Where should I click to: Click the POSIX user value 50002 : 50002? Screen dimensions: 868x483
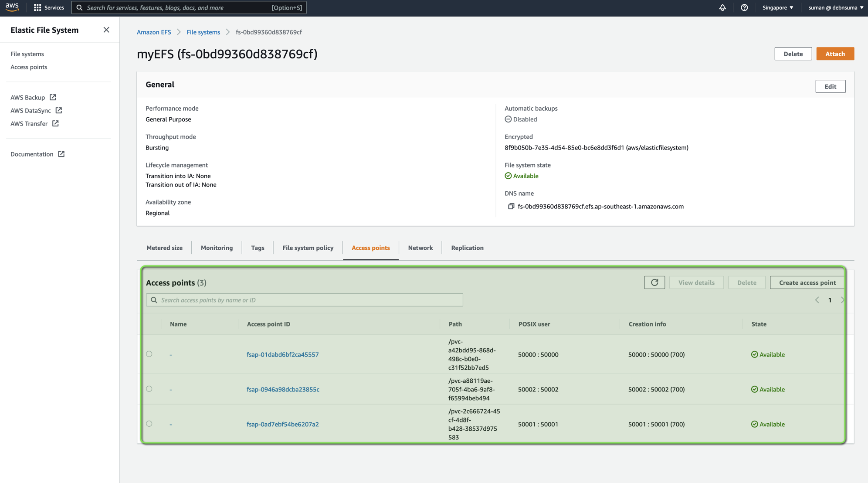[x=538, y=389]
